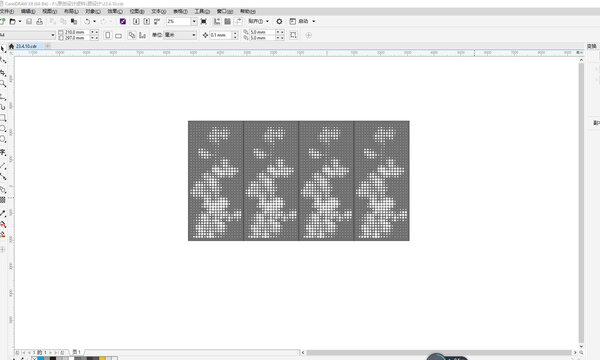This screenshot has width=600, height=360.
Task: Select the Text (字) tool
Action: (3, 152)
